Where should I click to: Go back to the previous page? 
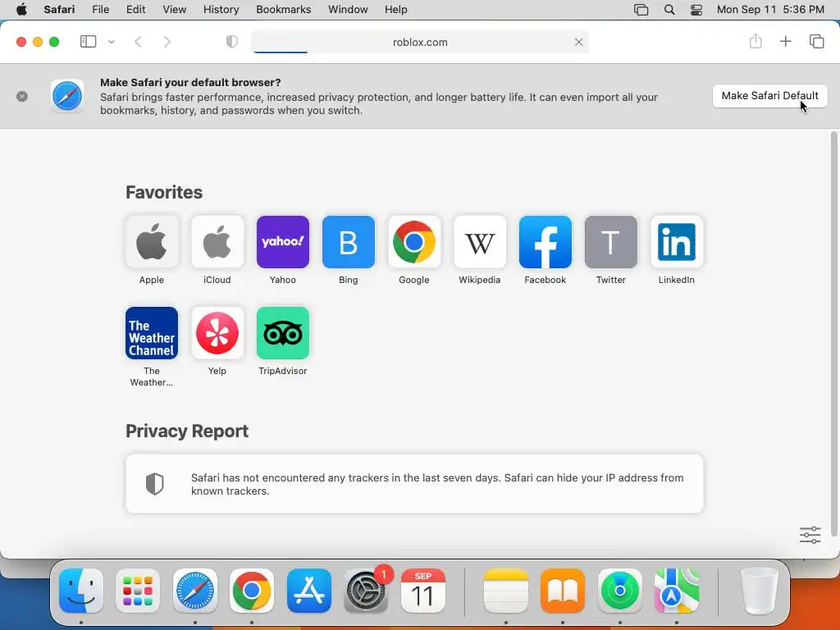tap(138, 42)
